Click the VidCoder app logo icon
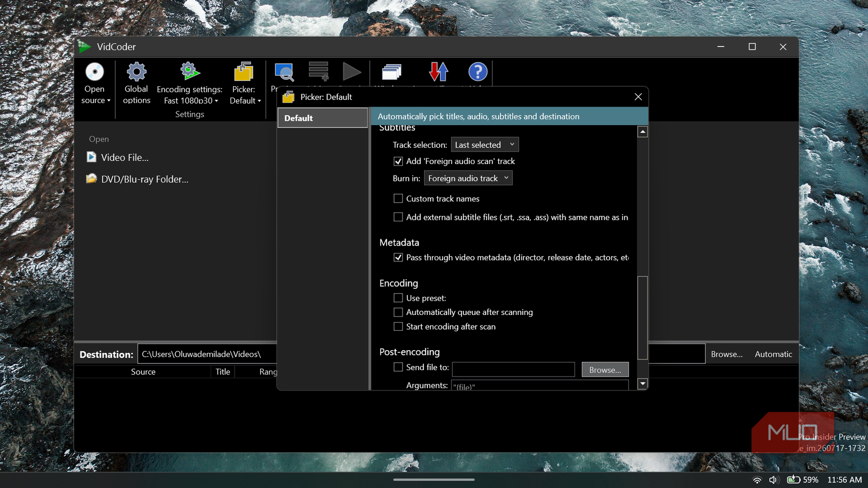This screenshot has width=868, height=488. pyautogui.click(x=84, y=47)
